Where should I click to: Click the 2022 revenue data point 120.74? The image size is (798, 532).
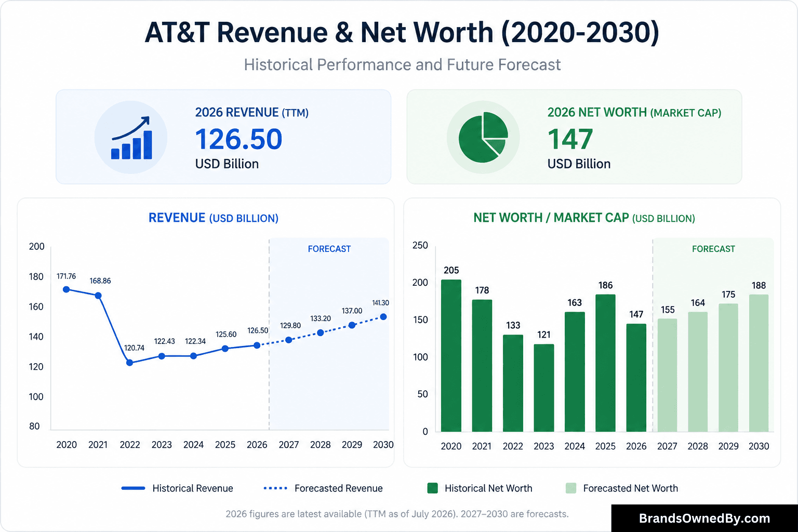click(130, 363)
